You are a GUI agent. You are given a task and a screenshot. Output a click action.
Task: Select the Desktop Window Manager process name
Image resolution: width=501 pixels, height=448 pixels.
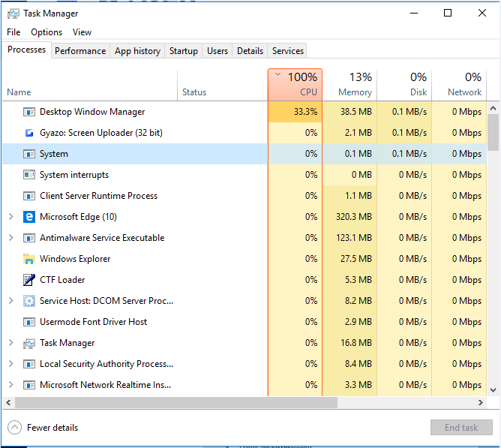pos(92,112)
